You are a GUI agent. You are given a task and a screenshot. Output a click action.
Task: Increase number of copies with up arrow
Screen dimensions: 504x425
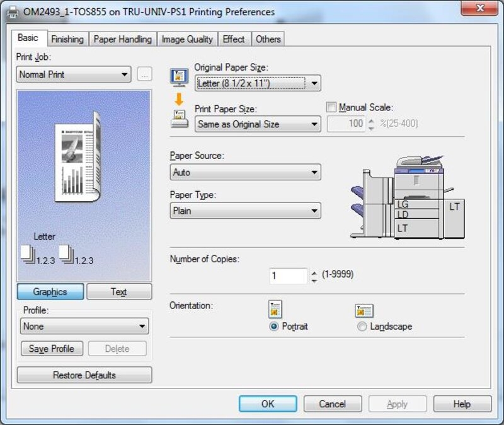314,273
